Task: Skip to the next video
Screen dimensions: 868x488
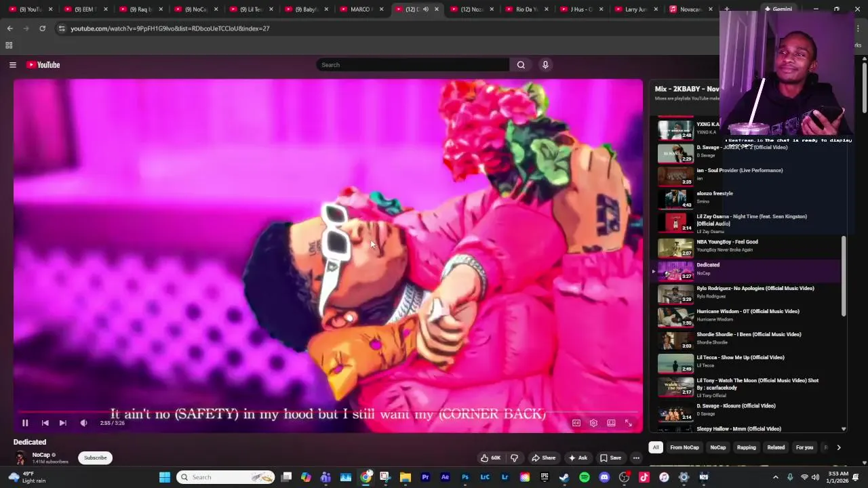Action: click(62, 423)
